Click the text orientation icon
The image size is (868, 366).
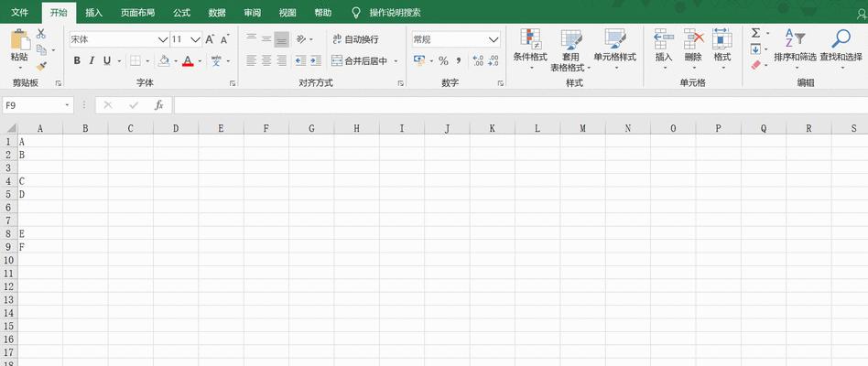coord(302,38)
